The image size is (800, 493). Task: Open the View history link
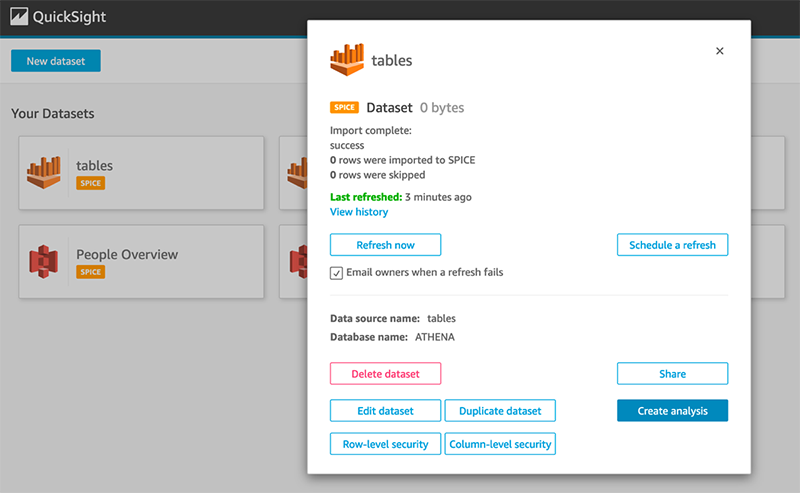(x=359, y=212)
